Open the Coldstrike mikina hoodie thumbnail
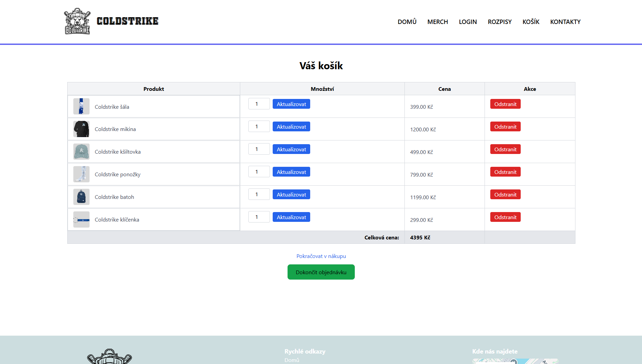The height and width of the screenshot is (364, 642). pos(81,129)
